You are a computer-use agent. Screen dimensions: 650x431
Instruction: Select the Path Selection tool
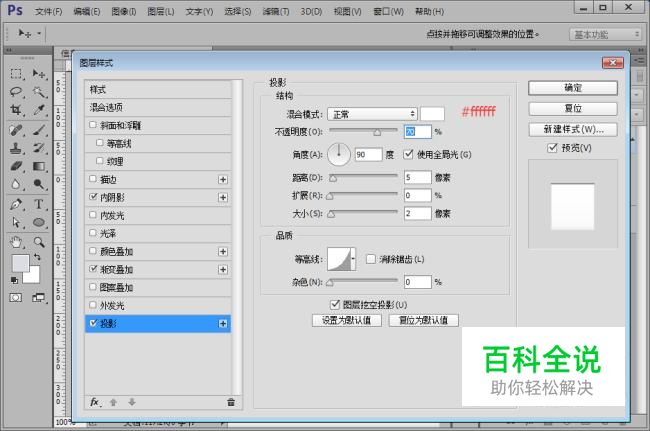(x=16, y=223)
